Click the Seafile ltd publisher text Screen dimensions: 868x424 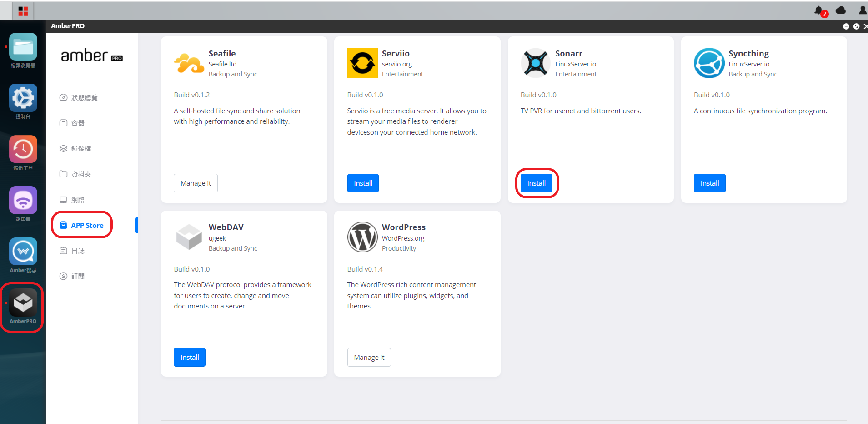pyautogui.click(x=222, y=64)
